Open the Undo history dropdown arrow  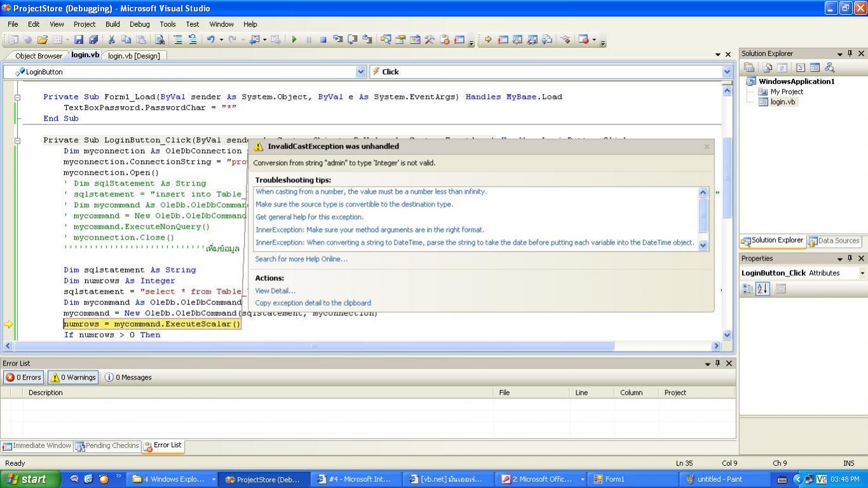pos(221,39)
